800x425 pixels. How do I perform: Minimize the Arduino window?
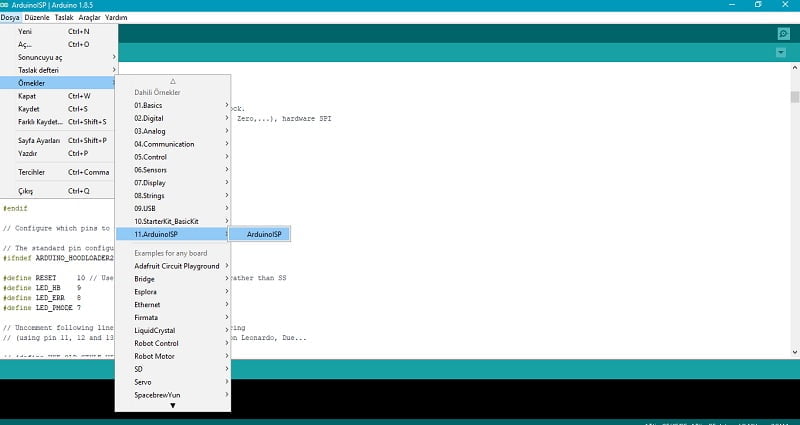coord(733,5)
